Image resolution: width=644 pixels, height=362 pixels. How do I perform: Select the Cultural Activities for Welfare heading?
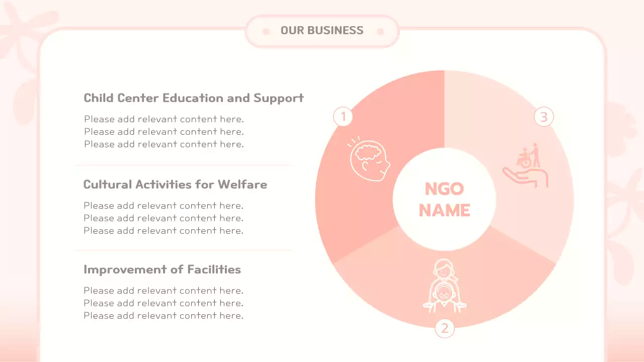click(x=175, y=185)
